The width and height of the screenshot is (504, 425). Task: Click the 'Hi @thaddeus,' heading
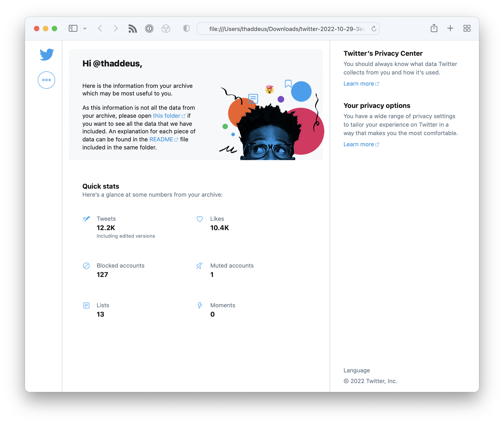click(112, 63)
